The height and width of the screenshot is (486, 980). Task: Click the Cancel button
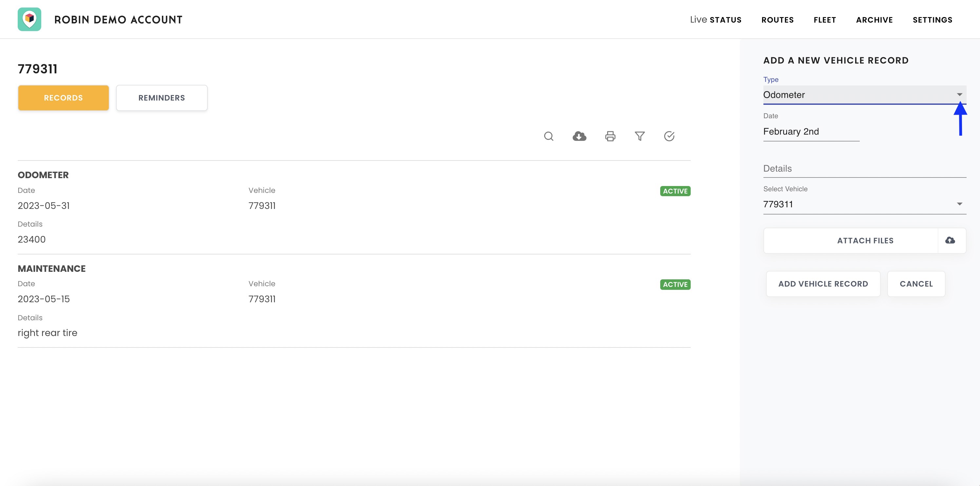(x=916, y=284)
